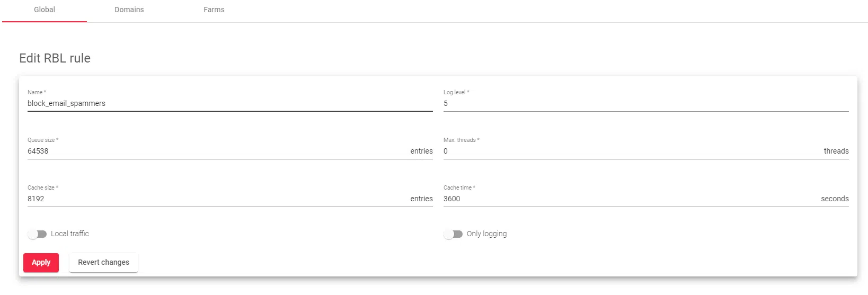
Task: Focus the Cache time field showing 3600
Action: [631, 199]
